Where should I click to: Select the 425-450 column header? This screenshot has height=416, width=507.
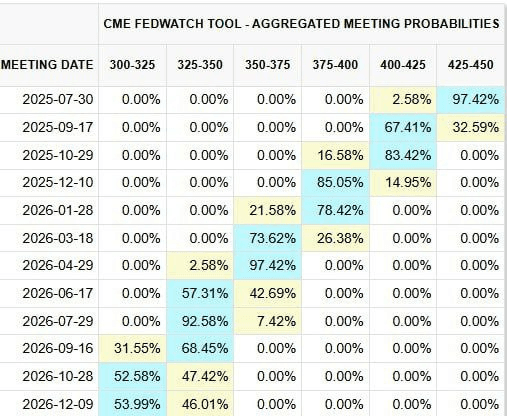coord(471,65)
